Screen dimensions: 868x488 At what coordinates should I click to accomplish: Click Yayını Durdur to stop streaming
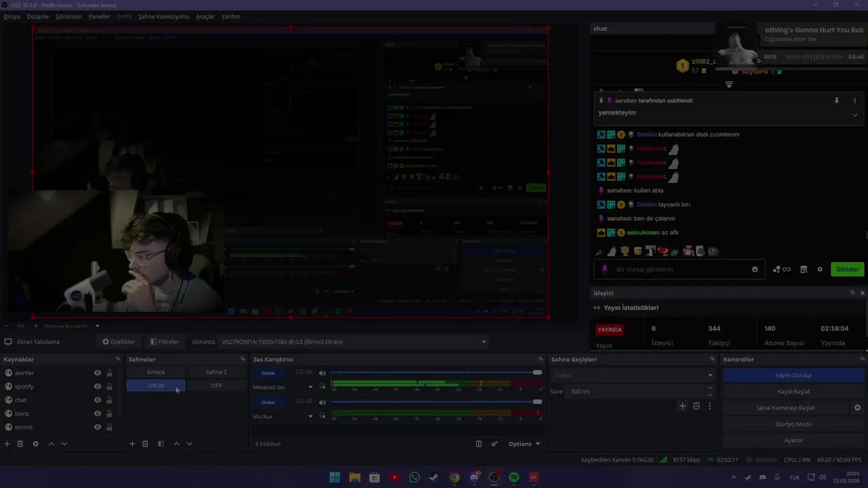click(793, 375)
